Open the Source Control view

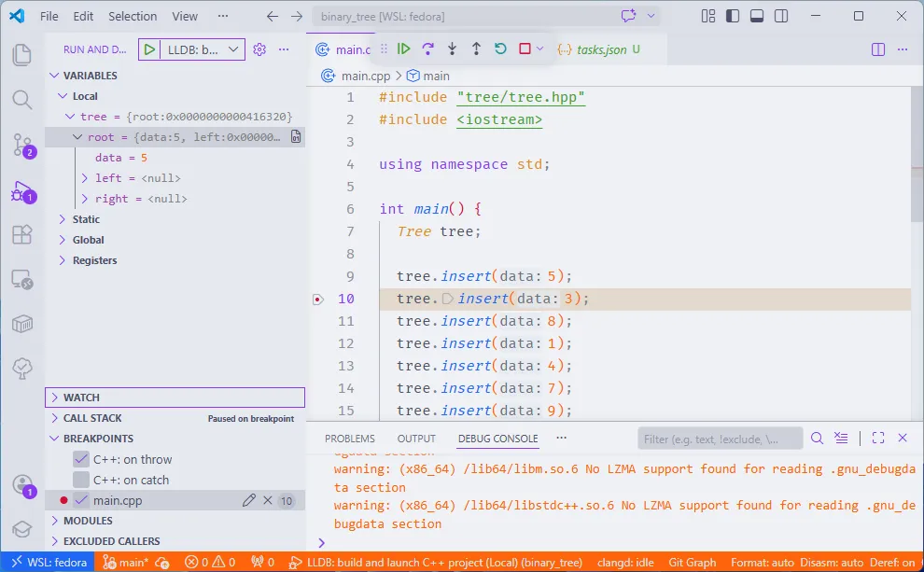[22, 145]
